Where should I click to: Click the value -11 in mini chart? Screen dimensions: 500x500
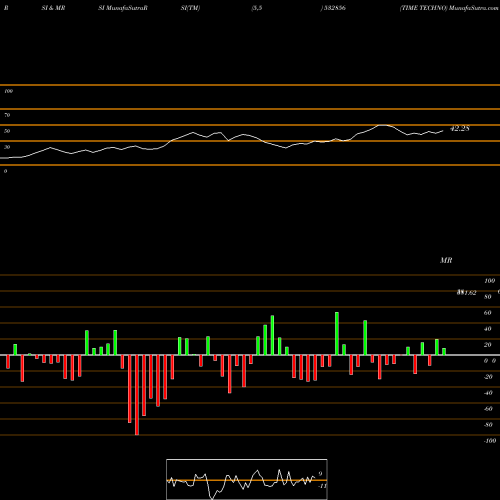tap(322, 486)
